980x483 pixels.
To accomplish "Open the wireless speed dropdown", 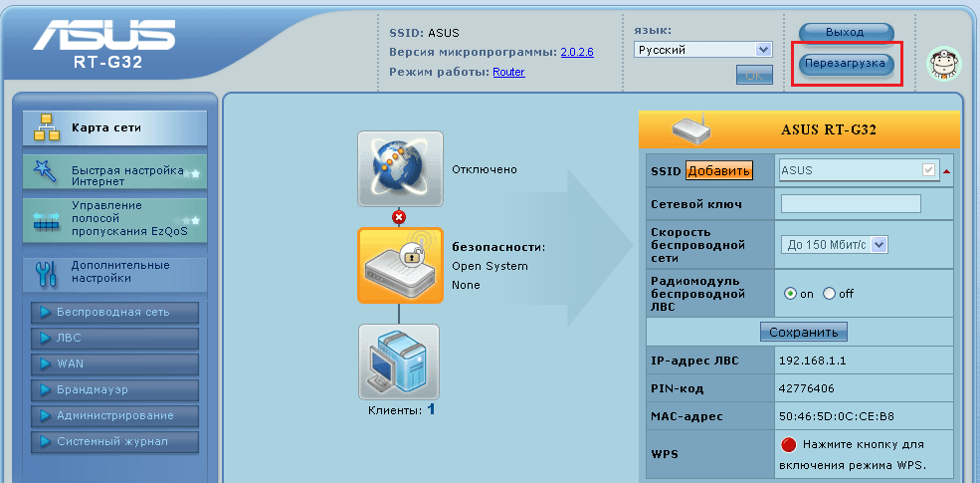I will click(835, 245).
